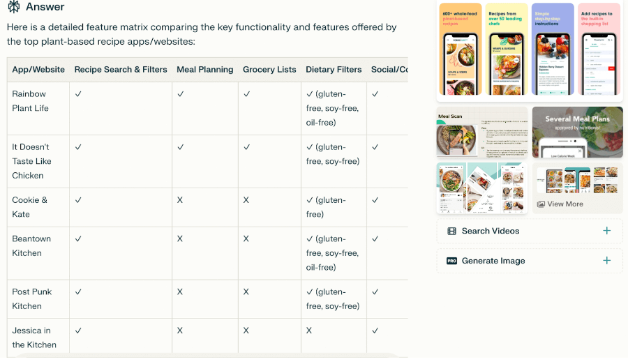Click the Recipe Search & Filters column header
Viewport: 628px width, 364px height.
pos(121,70)
